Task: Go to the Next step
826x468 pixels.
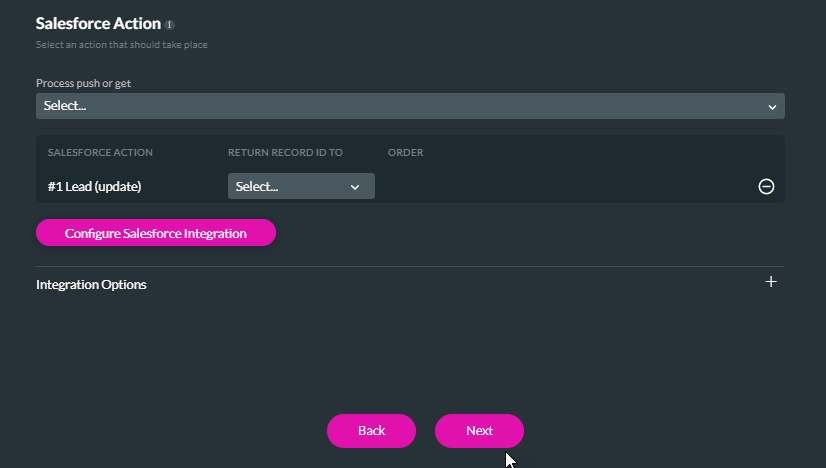Action: click(479, 430)
